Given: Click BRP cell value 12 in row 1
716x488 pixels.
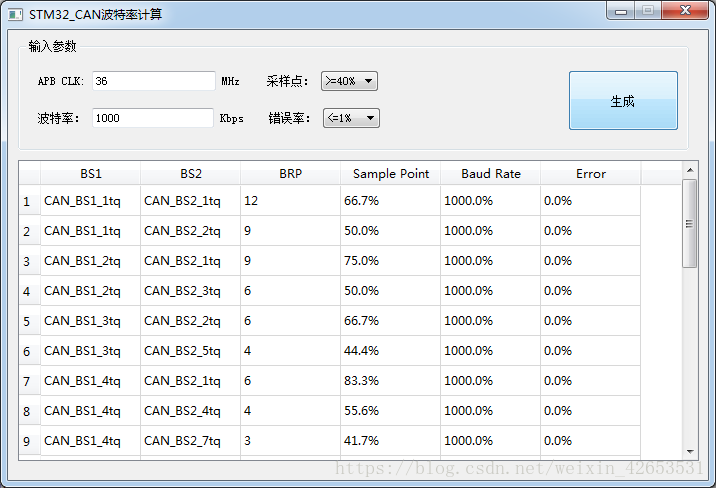Looking at the screenshot, I should click(290, 201).
